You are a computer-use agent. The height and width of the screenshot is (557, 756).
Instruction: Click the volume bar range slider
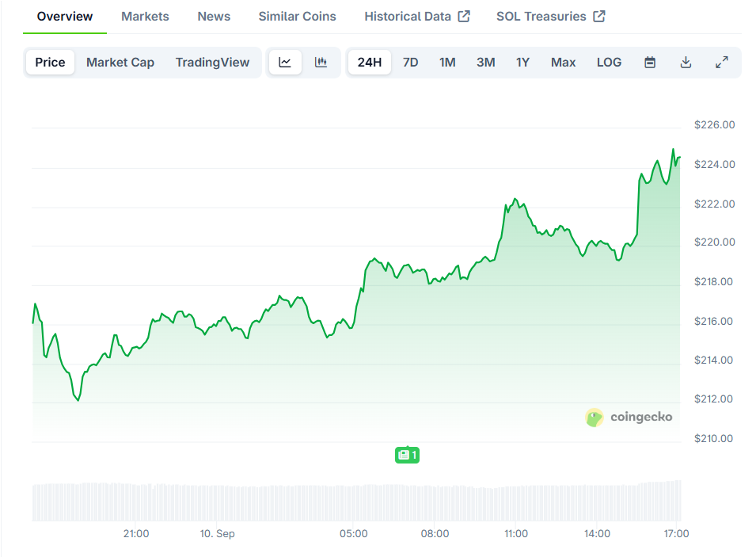(x=356, y=501)
